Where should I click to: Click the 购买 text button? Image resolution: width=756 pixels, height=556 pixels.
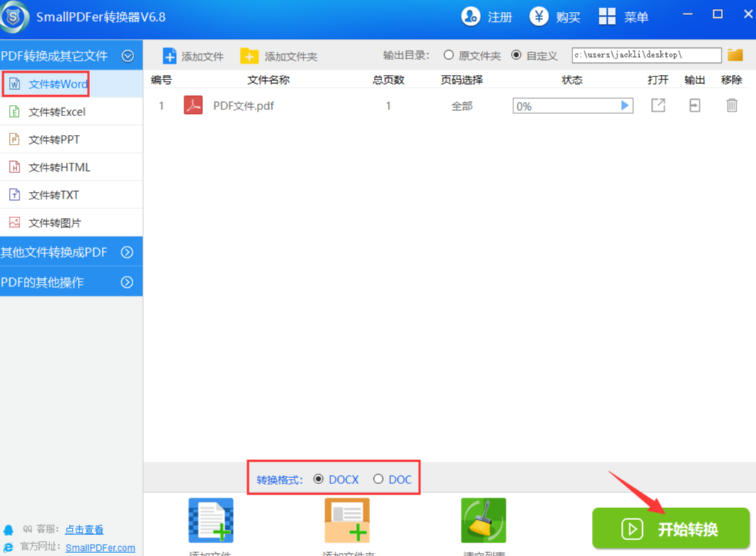(568, 17)
